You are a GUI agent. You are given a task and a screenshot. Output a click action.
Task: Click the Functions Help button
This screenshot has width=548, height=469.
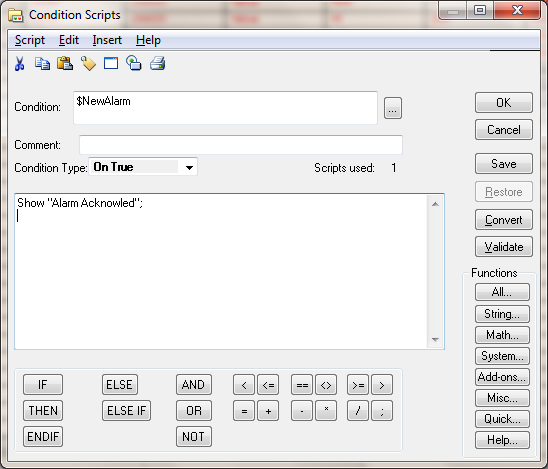(502, 440)
